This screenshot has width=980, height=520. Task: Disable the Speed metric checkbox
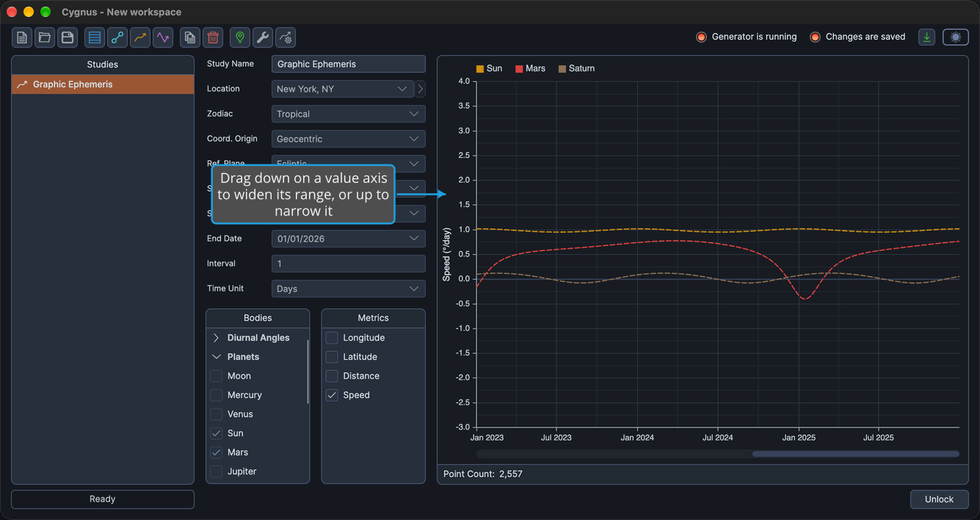pyautogui.click(x=332, y=395)
